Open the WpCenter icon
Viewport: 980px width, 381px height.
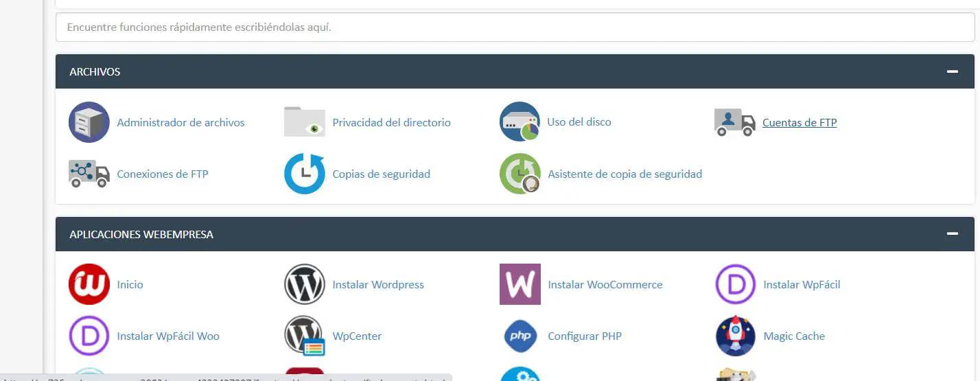(x=305, y=336)
